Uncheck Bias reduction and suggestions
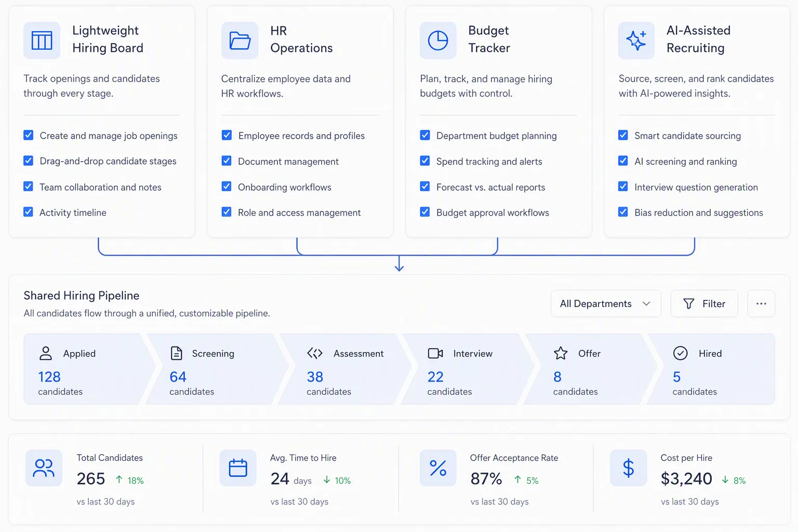Viewport: 798px width, 532px height. [x=623, y=212]
